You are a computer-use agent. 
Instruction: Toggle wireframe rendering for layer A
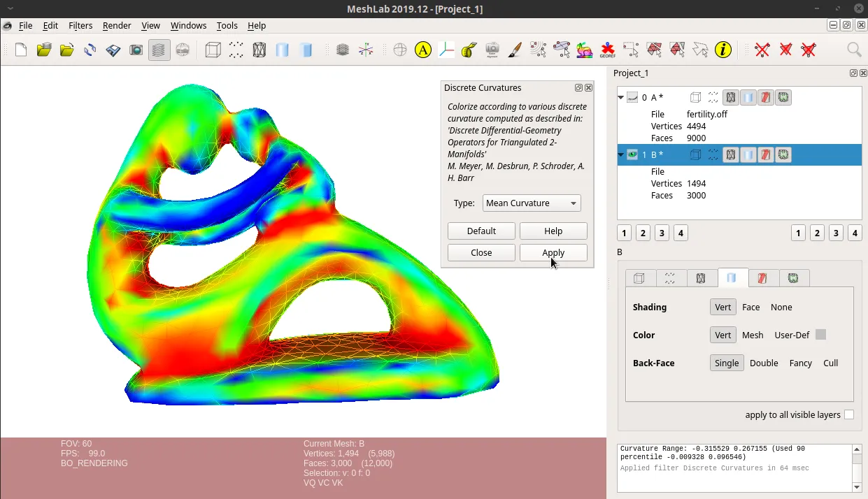click(731, 97)
